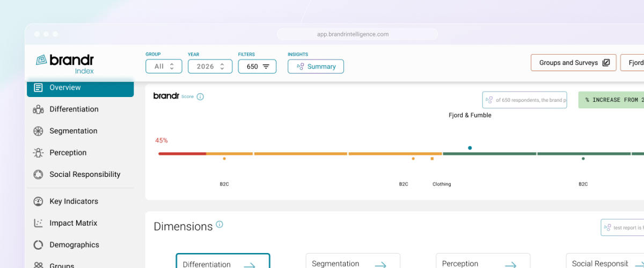Click info icon next to Dimensions heading

tap(219, 225)
